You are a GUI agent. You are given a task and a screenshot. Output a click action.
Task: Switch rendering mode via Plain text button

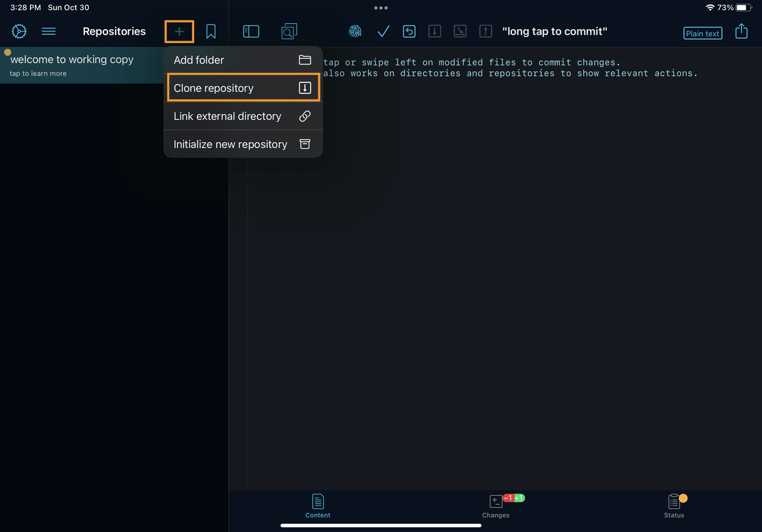[x=702, y=33]
